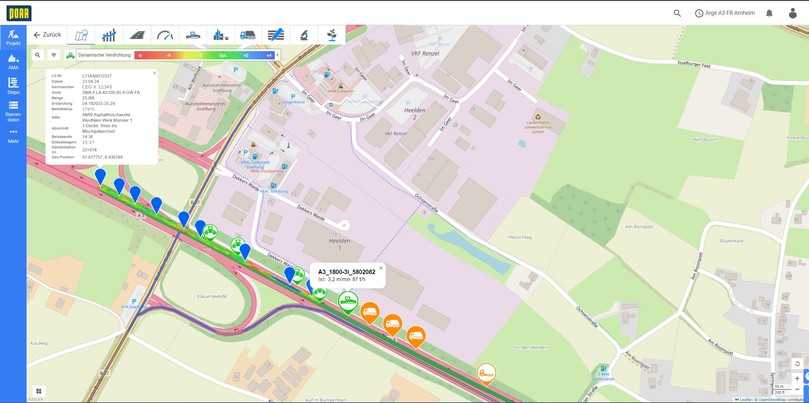Viewport: 809px width, 403px height.
Task: Expand the Dynamische Verdichtung selector
Action: tap(98, 55)
